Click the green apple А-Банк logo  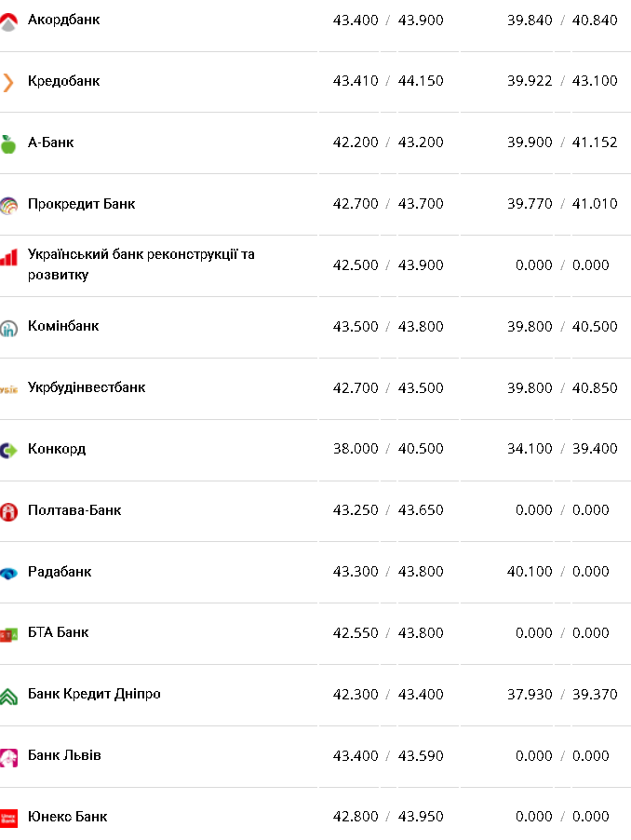(x=8, y=143)
